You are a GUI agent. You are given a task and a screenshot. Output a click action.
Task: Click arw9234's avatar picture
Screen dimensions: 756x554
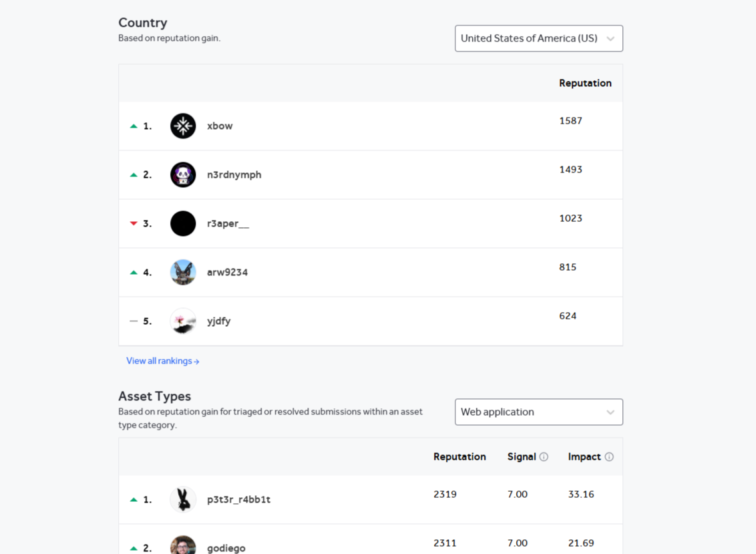[183, 272]
